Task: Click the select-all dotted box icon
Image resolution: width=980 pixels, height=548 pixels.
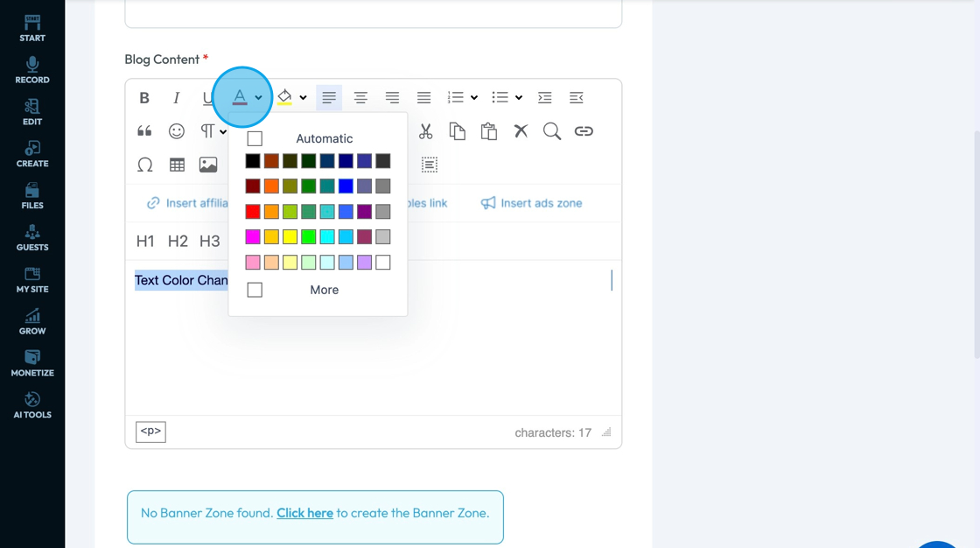Action: [430, 165]
